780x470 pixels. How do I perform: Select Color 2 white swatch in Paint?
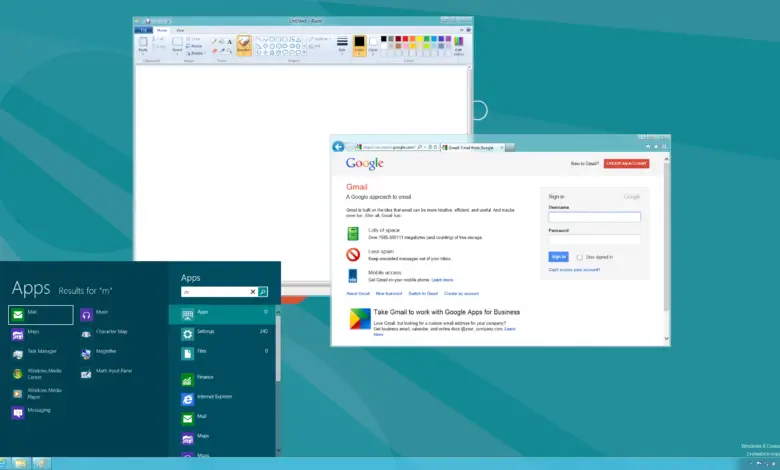click(x=373, y=45)
